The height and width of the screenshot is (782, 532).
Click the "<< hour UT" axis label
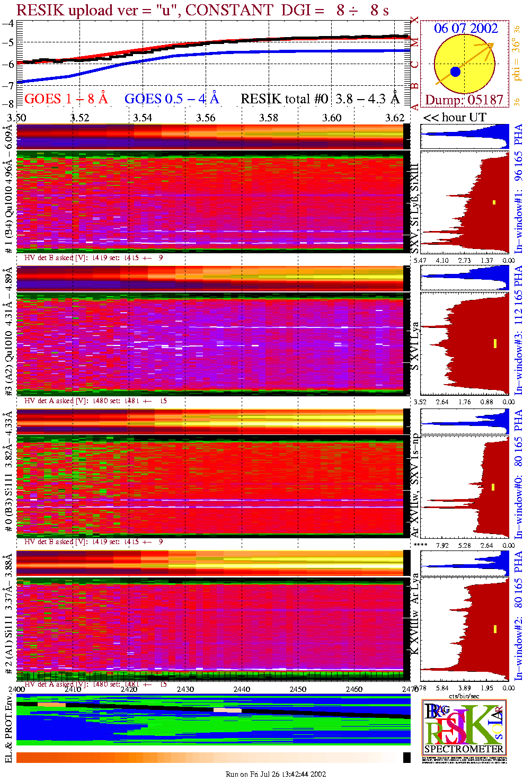click(455, 118)
